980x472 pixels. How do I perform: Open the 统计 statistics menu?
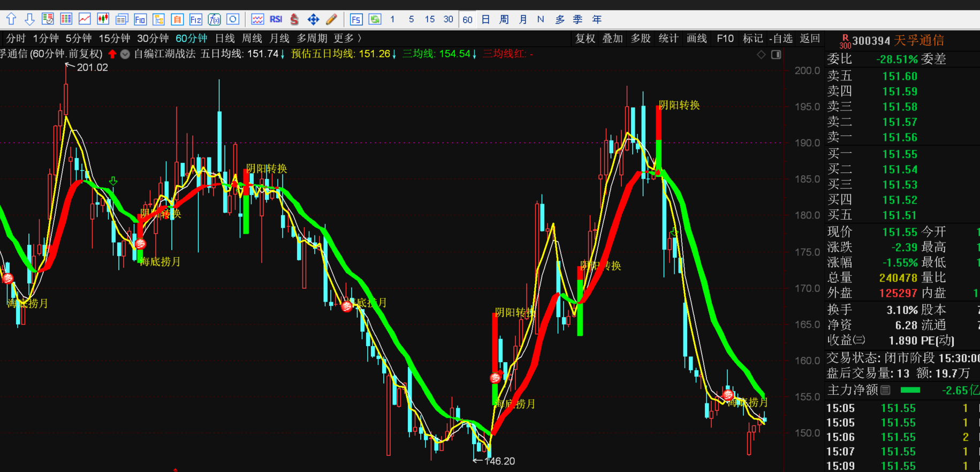click(668, 39)
